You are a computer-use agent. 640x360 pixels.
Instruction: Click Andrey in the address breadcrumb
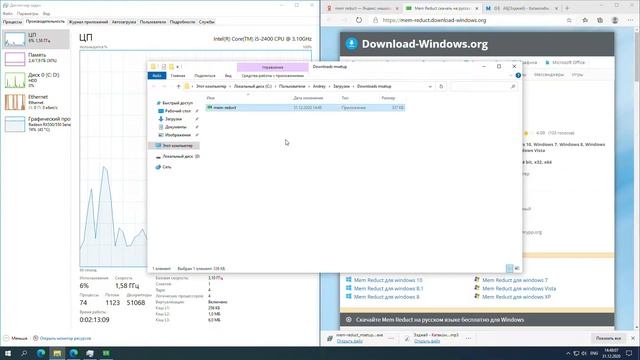tap(319, 87)
